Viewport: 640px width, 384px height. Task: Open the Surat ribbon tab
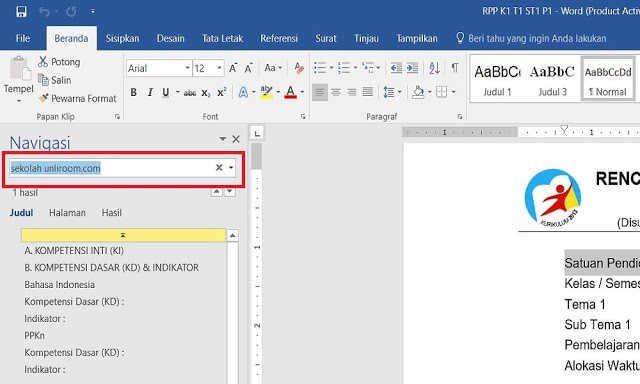(x=326, y=38)
